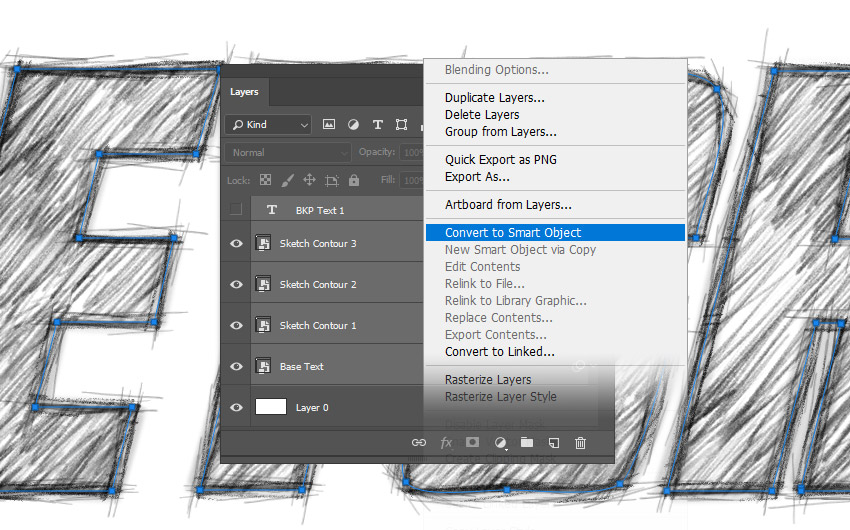Select Export As menu item

(477, 177)
